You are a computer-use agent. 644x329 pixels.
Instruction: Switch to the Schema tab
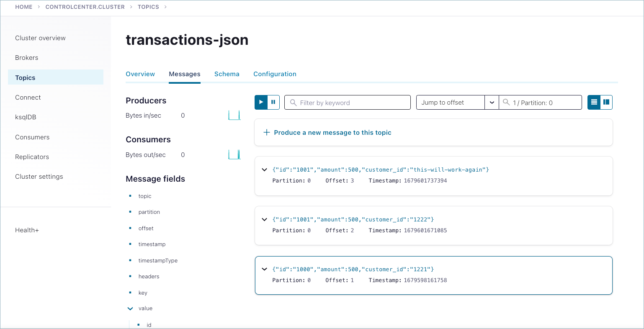click(227, 74)
